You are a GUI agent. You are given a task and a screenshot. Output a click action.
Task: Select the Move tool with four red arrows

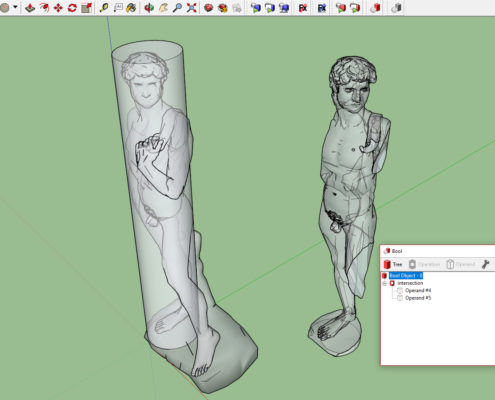[x=58, y=8]
